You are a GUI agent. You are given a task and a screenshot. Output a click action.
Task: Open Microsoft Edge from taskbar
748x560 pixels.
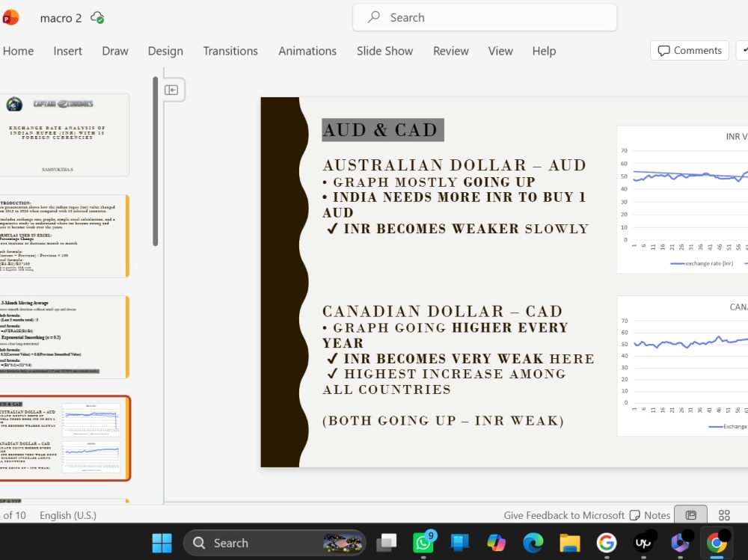tap(533, 543)
